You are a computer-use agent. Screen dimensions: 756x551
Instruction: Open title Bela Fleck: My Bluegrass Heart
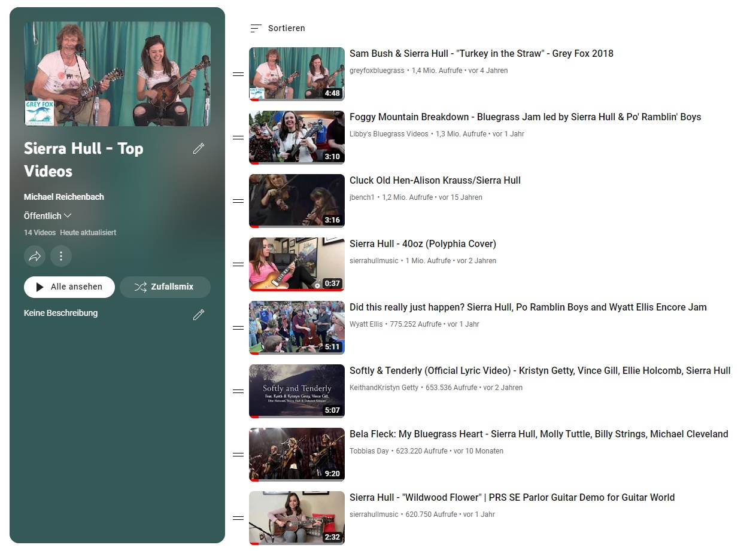point(539,434)
